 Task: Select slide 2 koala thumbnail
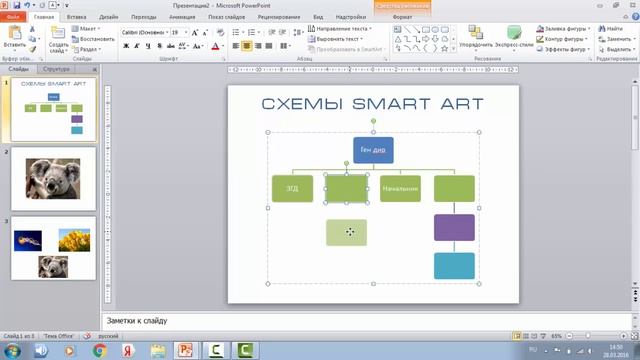coord(53,179)
